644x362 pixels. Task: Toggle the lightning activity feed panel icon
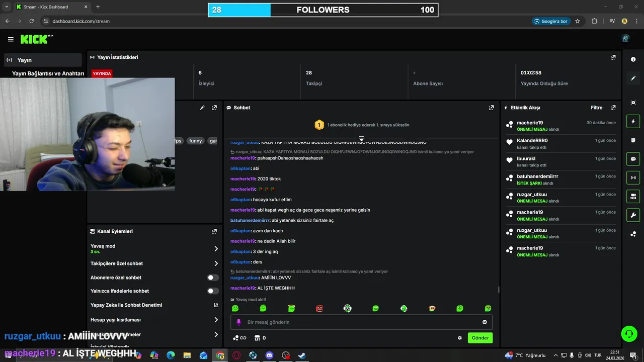click(x=633, y=121)
